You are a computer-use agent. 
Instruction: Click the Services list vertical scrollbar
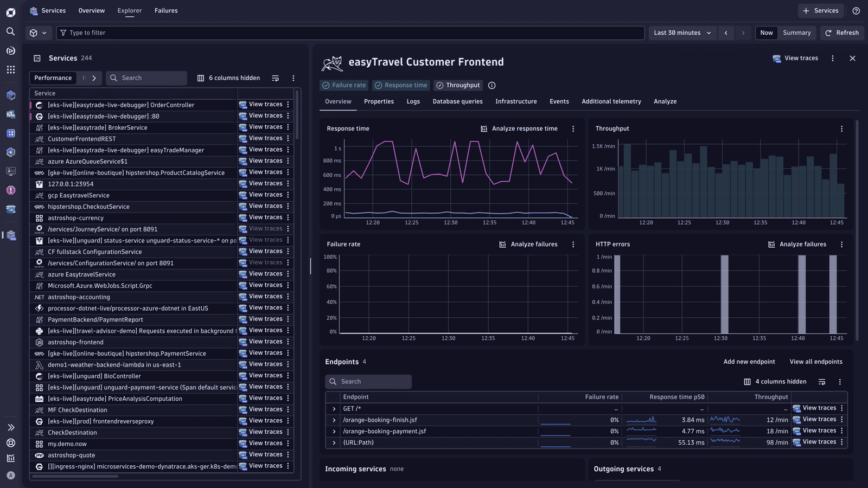click(x=297, y=114)
